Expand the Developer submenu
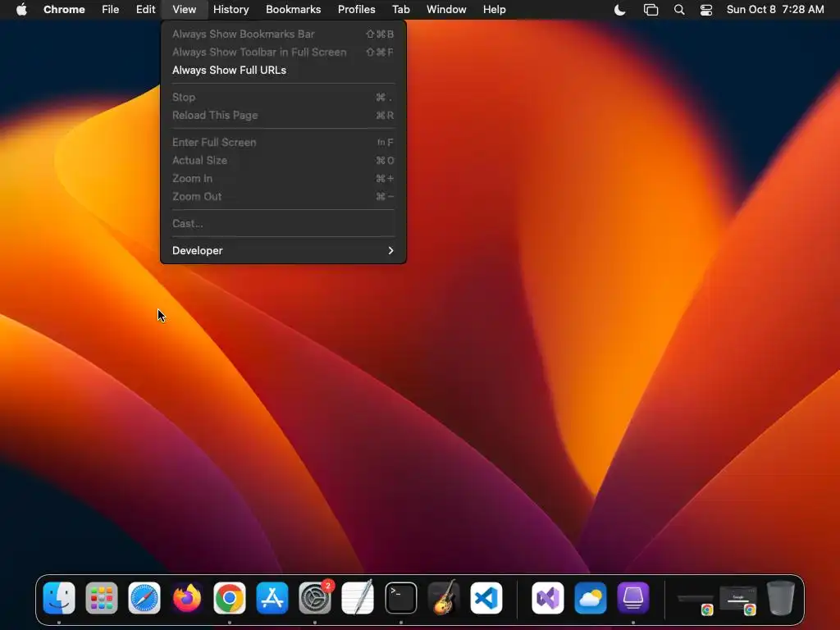840x630 pixels. 283,250
